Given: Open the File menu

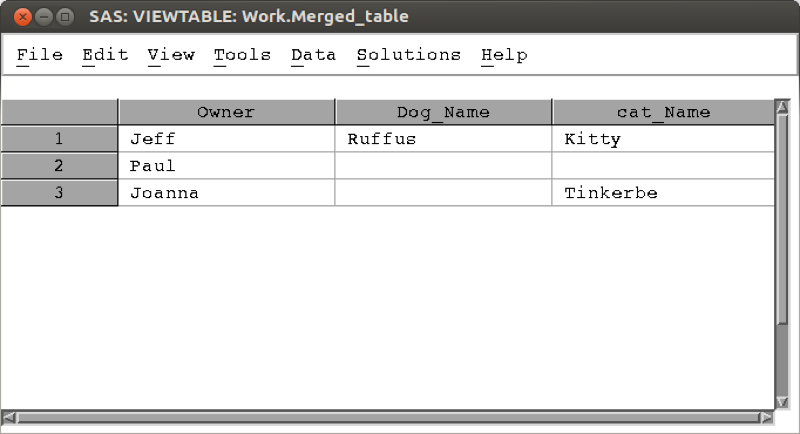Looking at the screenshot, I should pos(40,55).
